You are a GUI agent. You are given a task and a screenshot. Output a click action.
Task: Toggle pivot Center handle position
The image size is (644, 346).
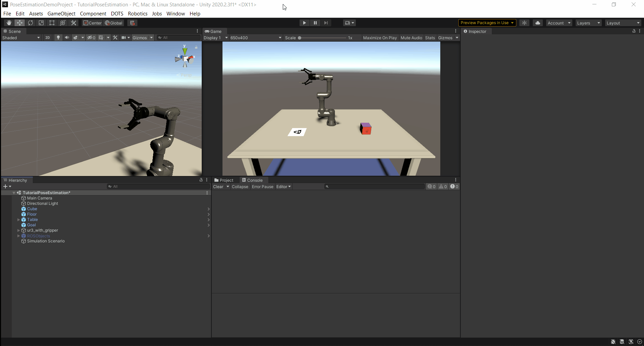[92, 23]
